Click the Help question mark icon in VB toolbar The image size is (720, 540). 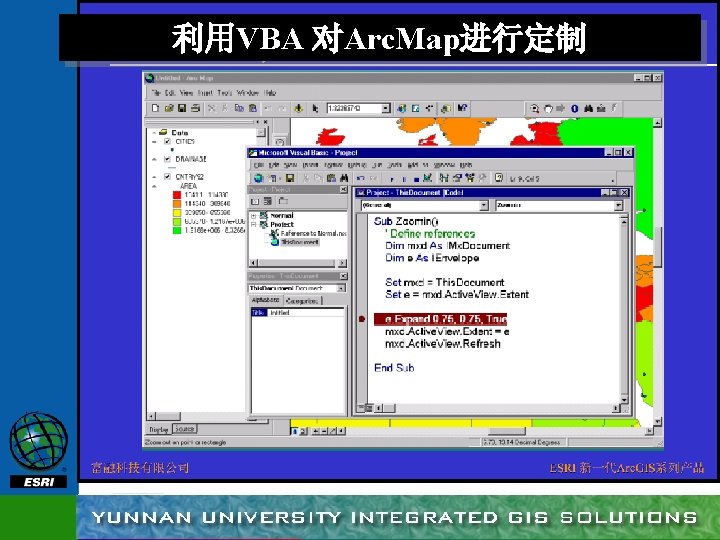point(499,178)
